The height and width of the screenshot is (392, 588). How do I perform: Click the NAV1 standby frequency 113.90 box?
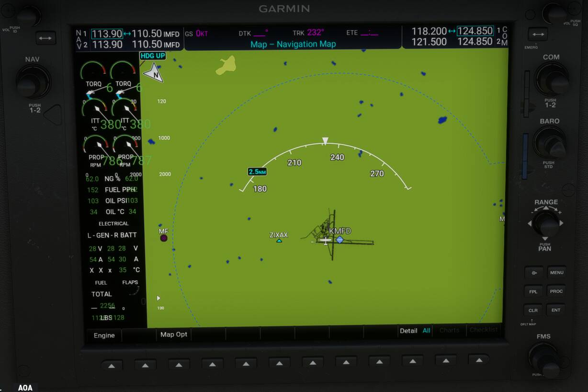pyautogui.click(x=107, y=34)
